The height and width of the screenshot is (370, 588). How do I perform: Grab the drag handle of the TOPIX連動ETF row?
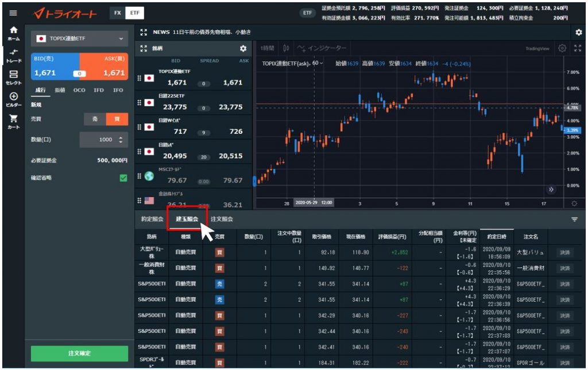[x=139, y=78]
